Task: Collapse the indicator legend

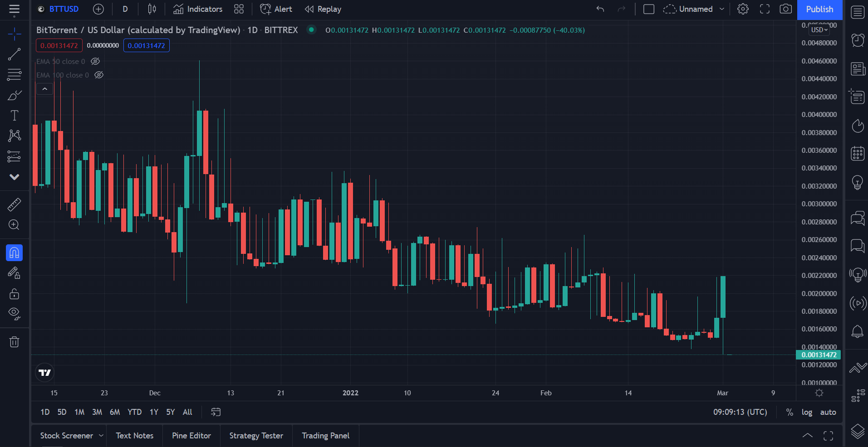Action: pyautogui.click(x=44, y=89)
